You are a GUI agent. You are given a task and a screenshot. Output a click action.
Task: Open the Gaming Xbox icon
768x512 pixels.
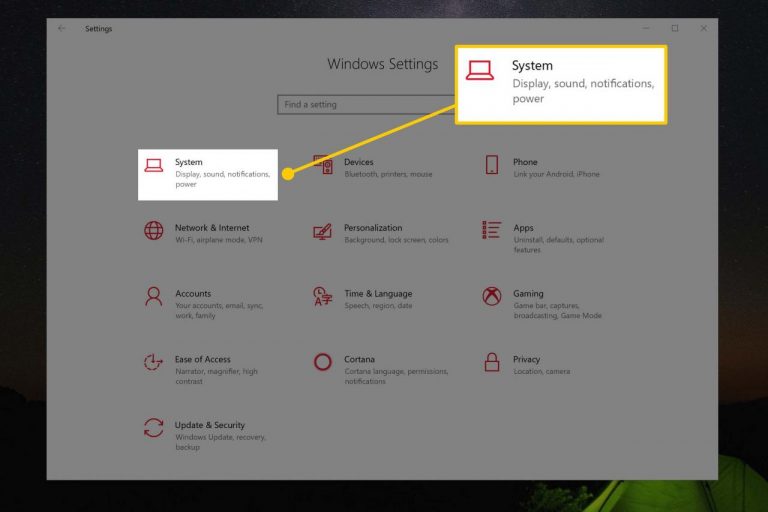coord(492,296)
